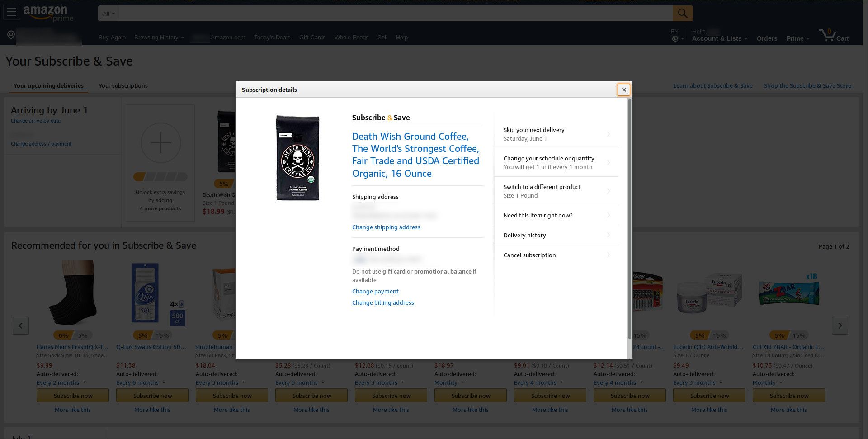Switch to Your upcoming deliveries tab

(48, 85)
